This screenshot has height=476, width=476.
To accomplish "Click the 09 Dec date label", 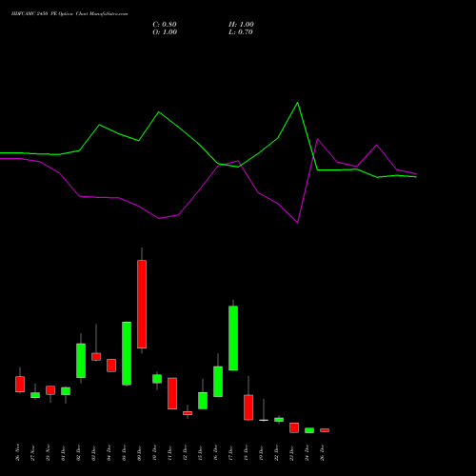I will coord(139,452).
